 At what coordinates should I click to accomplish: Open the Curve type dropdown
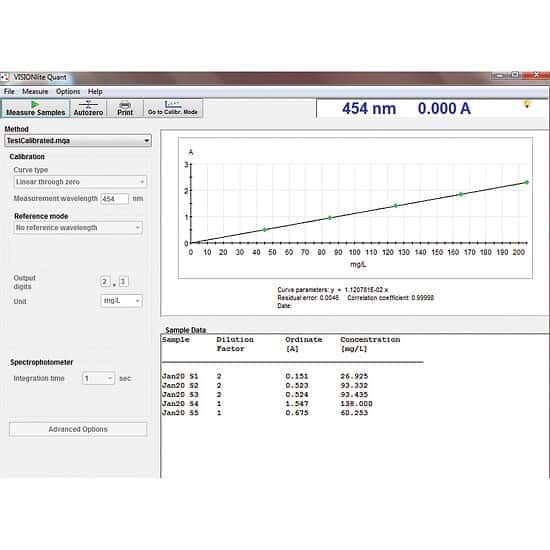pyautogui.click(x=80, y=182)
